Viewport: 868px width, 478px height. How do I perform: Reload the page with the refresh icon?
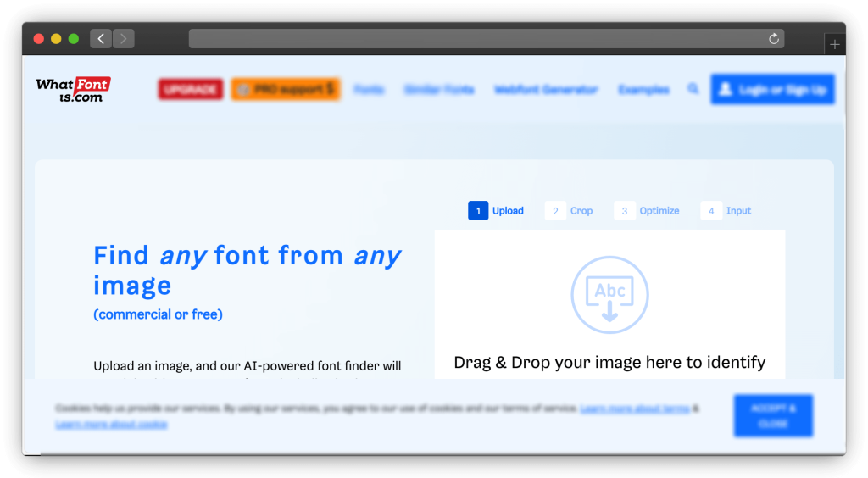[x=773, y=39]
